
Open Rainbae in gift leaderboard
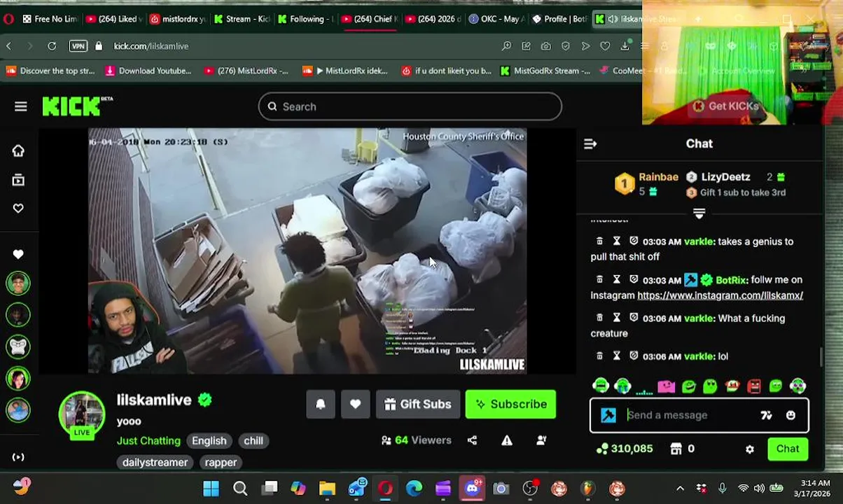click(658, 177)
